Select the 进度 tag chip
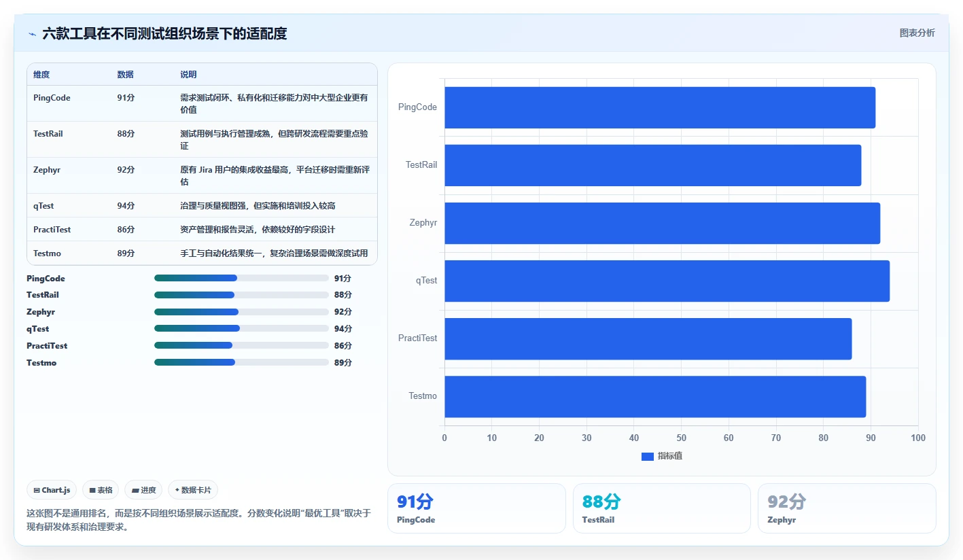The height and width of the screenshot is (560, 963). pyautogui.click(x=143, y=490)
